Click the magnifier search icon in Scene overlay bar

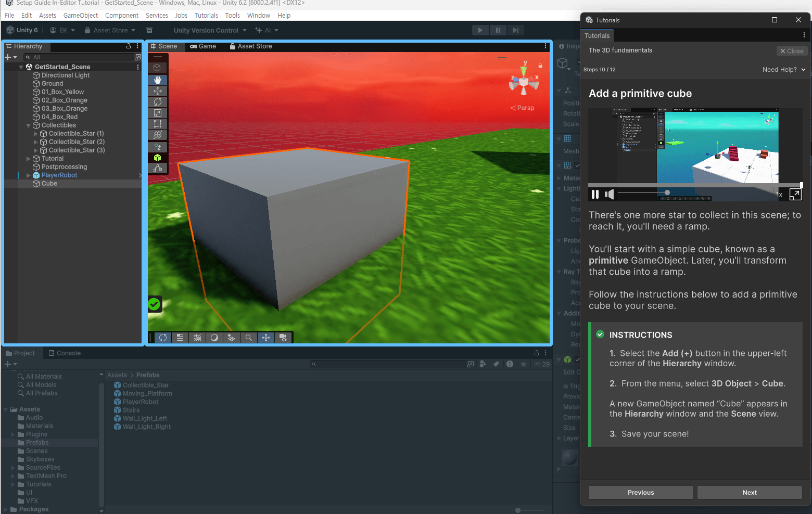249,338
